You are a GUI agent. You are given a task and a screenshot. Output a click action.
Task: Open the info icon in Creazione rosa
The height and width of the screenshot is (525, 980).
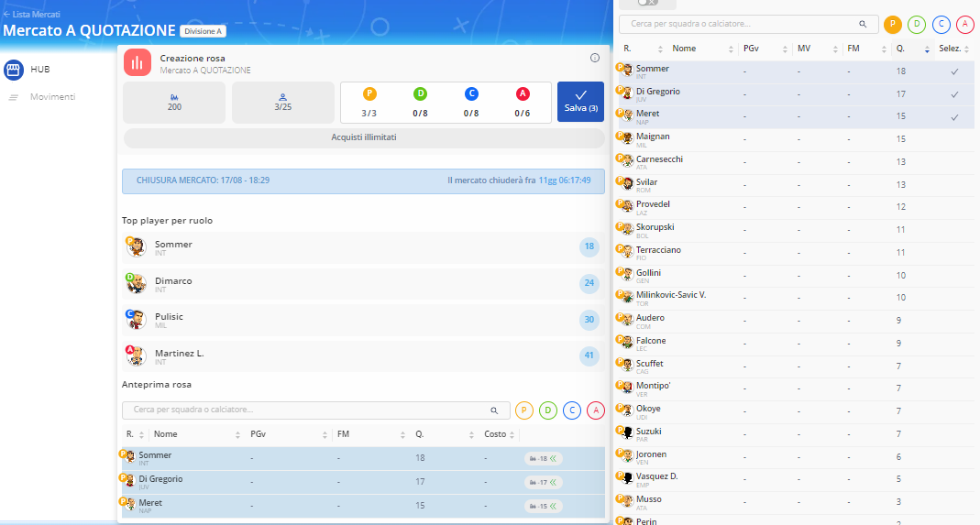[595, 58]
